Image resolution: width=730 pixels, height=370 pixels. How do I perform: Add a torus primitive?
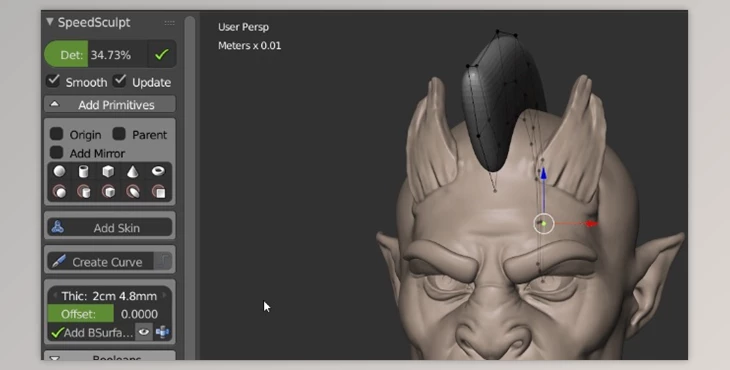coord(158,171)
